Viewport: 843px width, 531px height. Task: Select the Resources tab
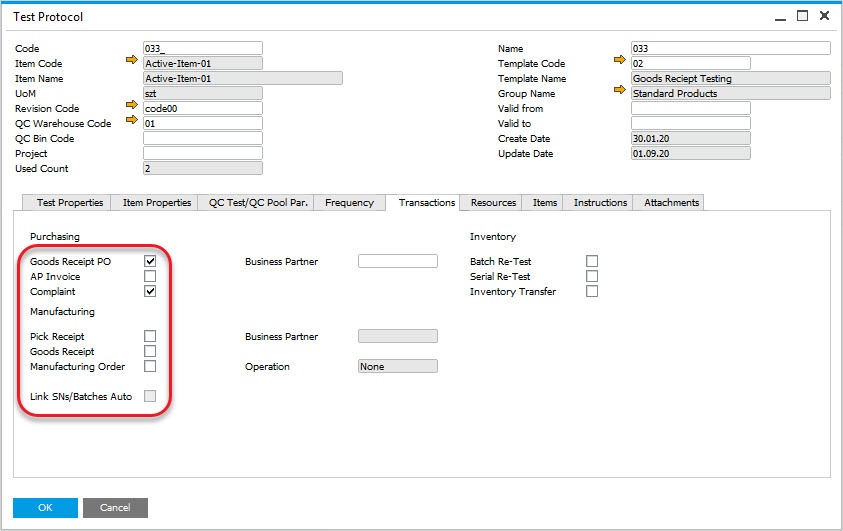pos(493,203)
